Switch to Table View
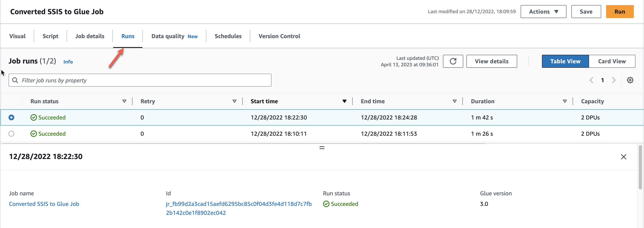This screenshot has height=228, width=644. click(565, 61)
